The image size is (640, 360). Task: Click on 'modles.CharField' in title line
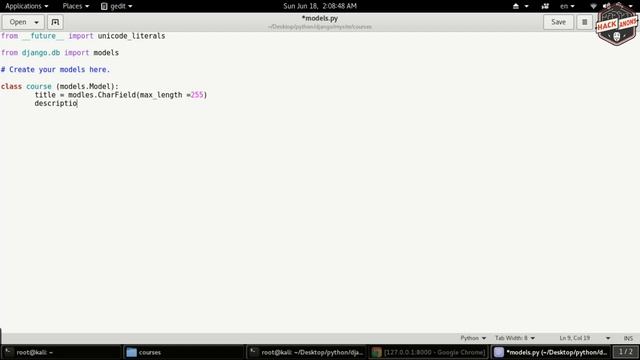[x=102, y=95]
